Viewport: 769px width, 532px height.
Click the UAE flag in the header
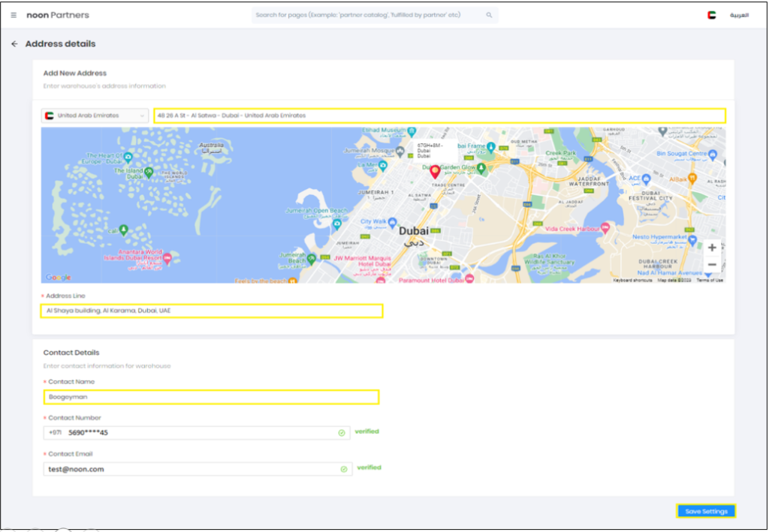pos(712,15)
